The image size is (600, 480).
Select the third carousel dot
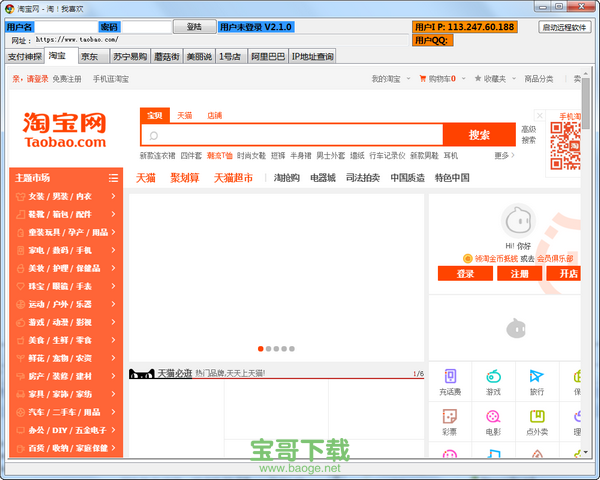(276, 349)
